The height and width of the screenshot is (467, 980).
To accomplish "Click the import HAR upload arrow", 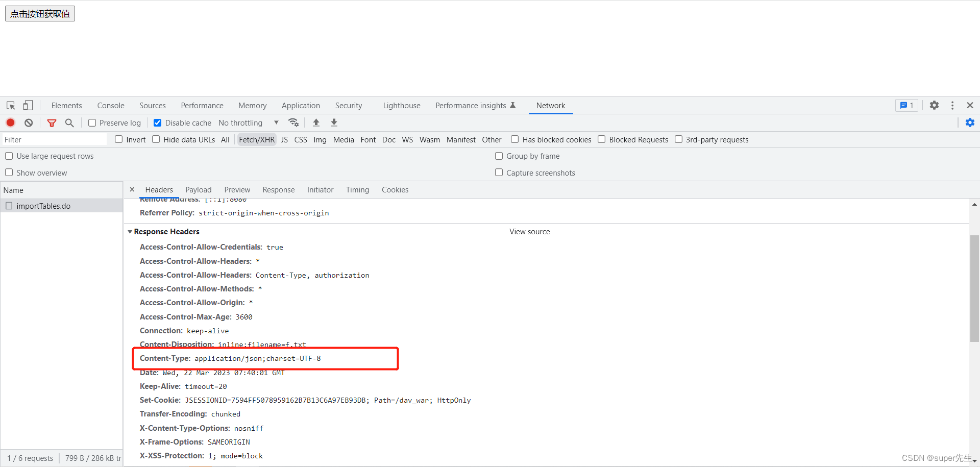I will click(x=316, y=122).
